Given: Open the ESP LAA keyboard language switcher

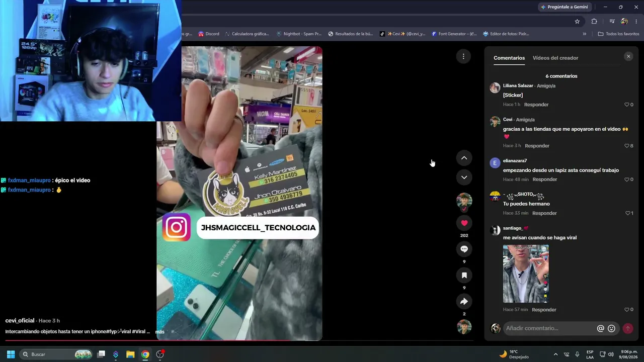Looking at the screenshot, I should (590, 354).
